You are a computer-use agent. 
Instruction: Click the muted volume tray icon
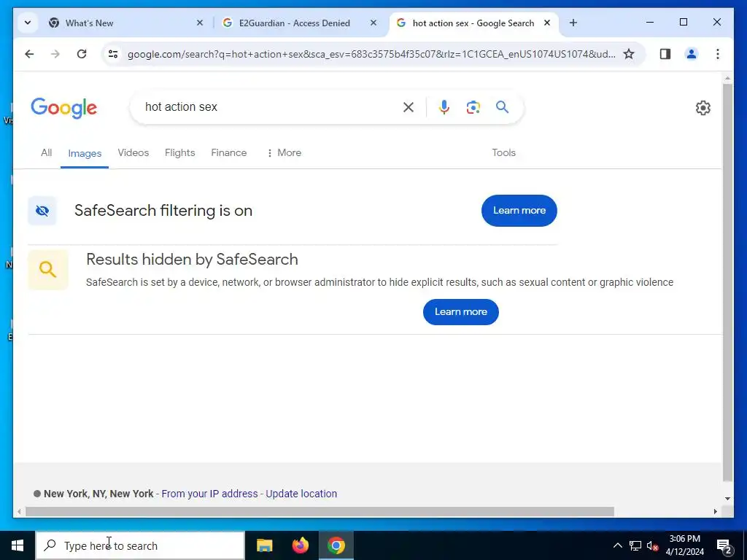point(652,545)
